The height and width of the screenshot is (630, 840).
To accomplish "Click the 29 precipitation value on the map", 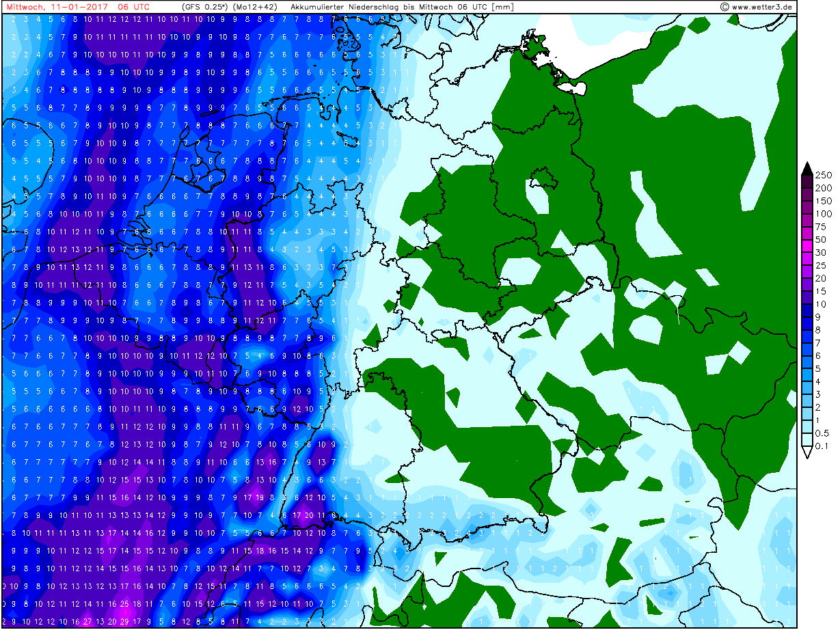I will point(124,621).
